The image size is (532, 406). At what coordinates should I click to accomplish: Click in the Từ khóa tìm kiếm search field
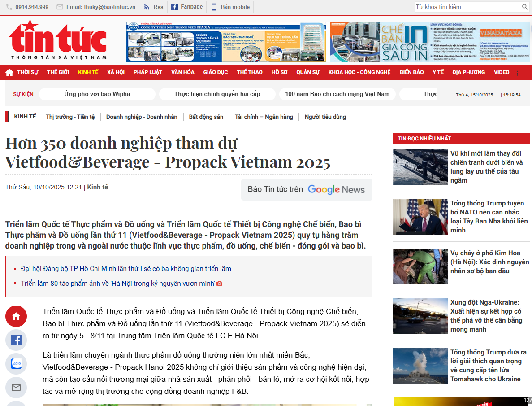pos(466,7)
